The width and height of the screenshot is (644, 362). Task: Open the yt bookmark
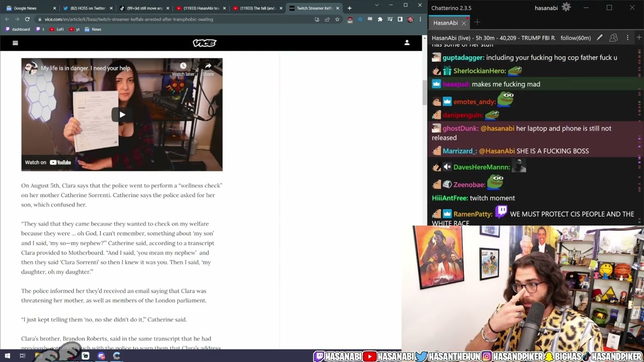point(74,29)
